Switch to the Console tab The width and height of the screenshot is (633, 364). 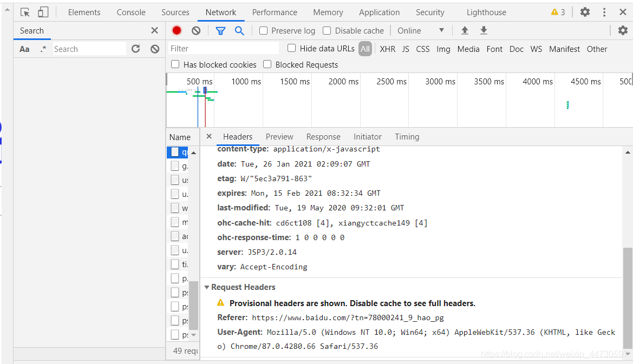coord(131,12)
